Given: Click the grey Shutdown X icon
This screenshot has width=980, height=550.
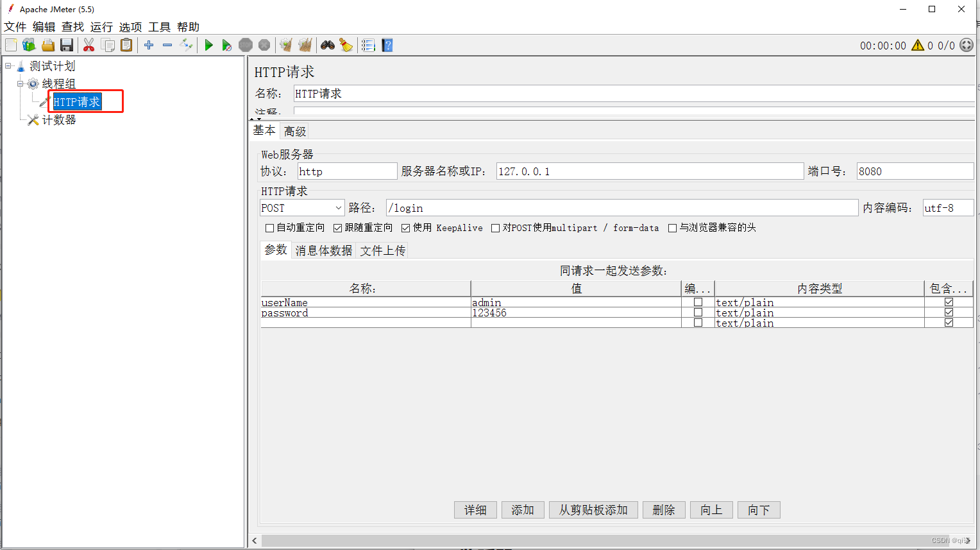Looking at the screenshot, I should 264,45.
